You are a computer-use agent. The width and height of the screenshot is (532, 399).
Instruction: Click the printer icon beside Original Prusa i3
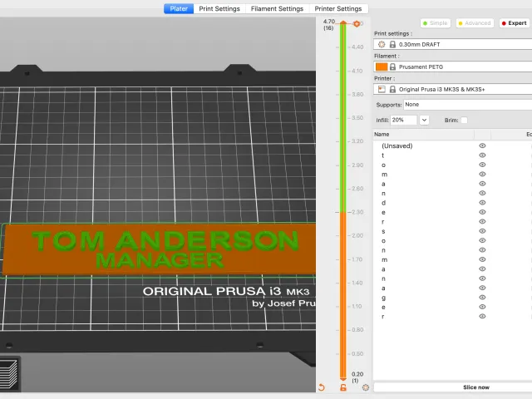(x=382, y=89)
